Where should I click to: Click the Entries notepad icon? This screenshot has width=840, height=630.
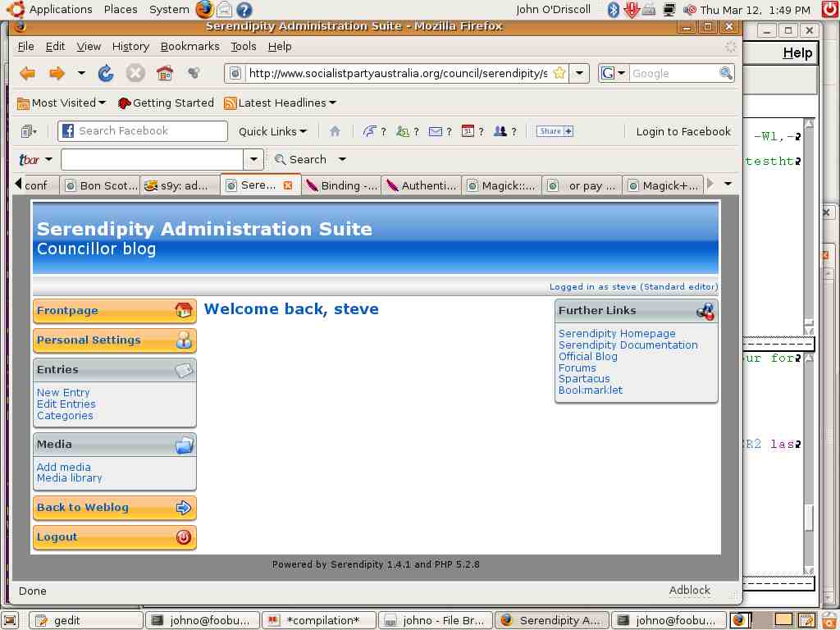point(184,369)
